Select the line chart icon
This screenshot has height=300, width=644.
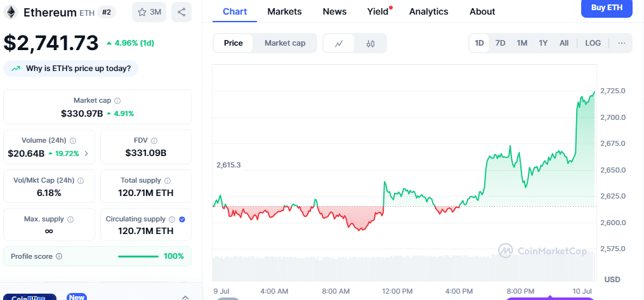[339, 44]
